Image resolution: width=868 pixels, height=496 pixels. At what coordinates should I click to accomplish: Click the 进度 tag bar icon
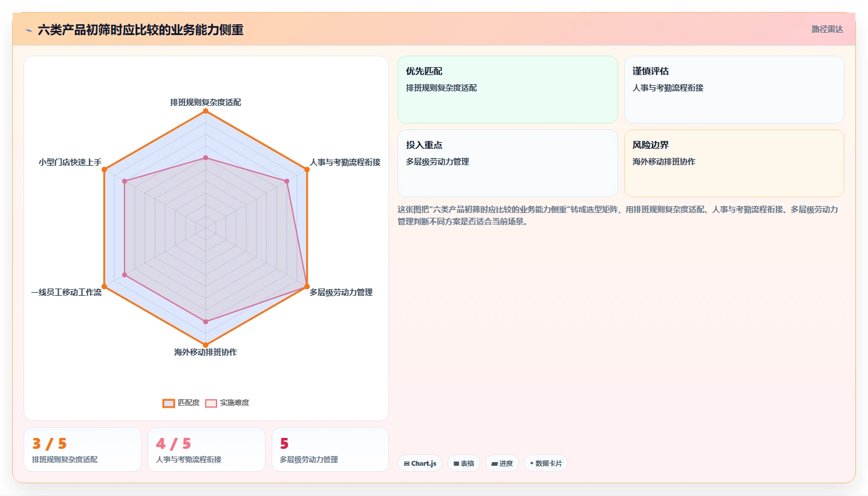pyautogui.click(x=494, y=464)
